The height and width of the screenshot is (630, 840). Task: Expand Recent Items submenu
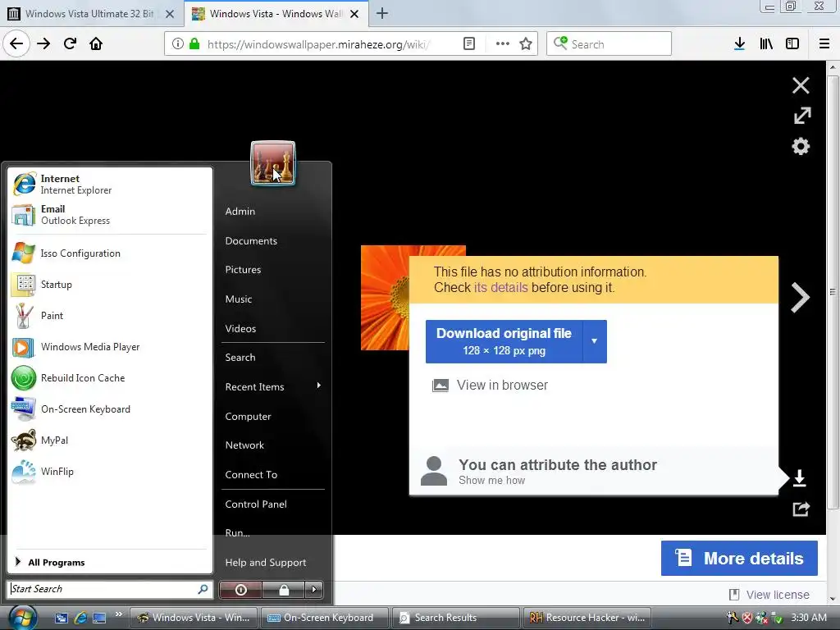tap(273, 386)
